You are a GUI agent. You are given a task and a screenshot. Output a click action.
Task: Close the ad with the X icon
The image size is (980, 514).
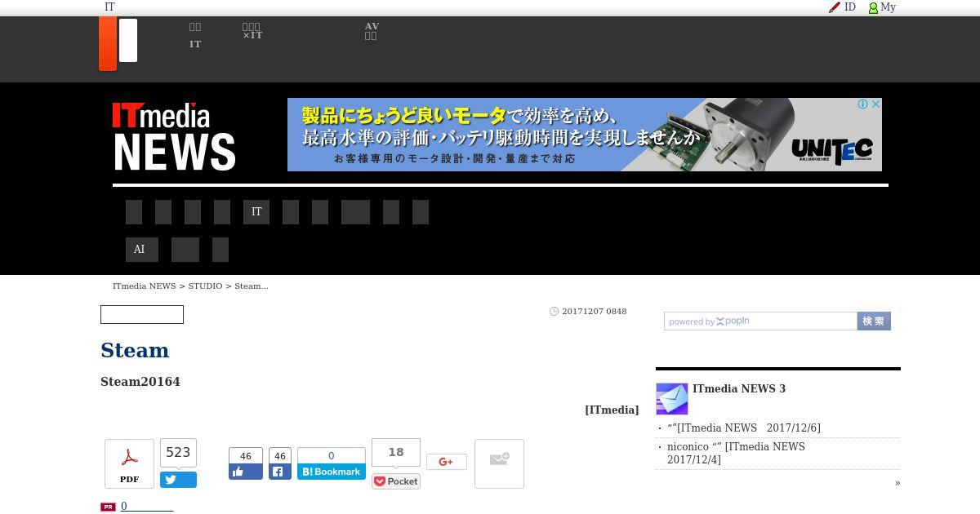(x=875, y=104)
